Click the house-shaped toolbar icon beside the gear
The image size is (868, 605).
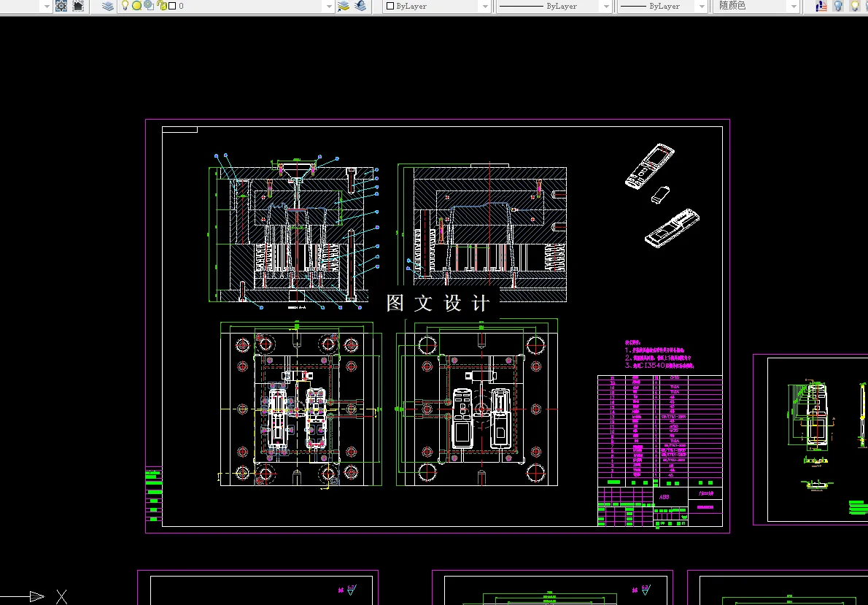coord(79,6)
